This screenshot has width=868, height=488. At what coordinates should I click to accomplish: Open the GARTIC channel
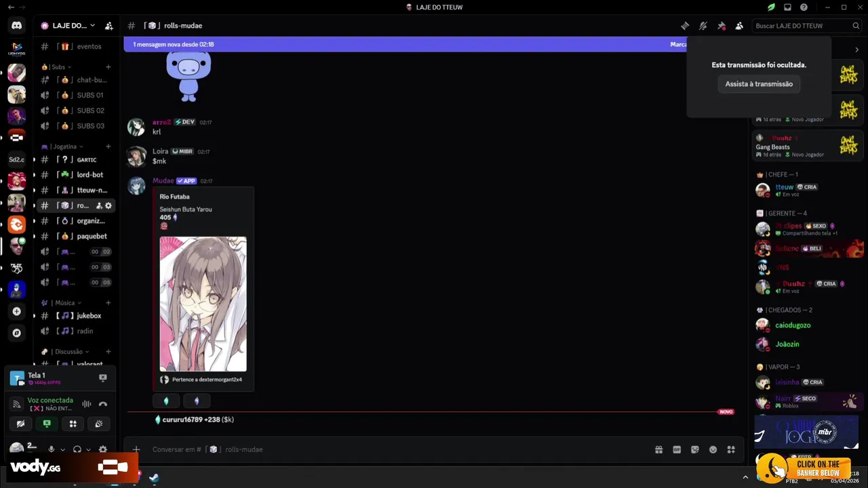[x=77, y=160]
